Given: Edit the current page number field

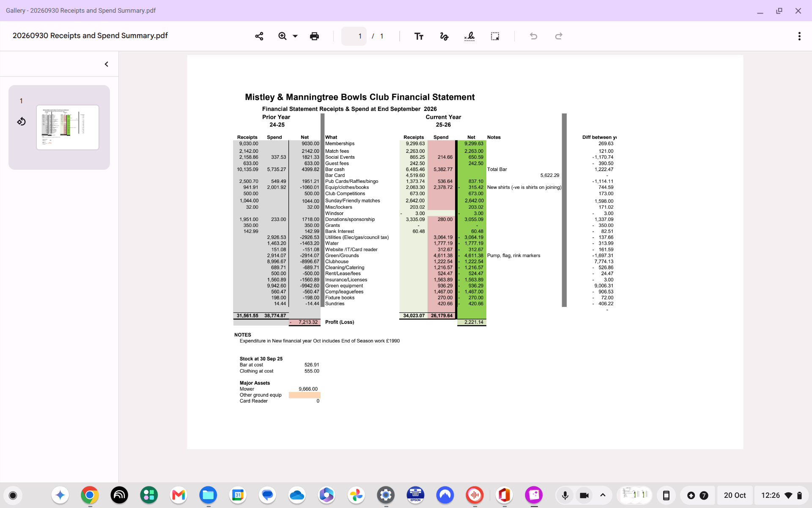Looking at the screenshot, I should tap(354, 36).
